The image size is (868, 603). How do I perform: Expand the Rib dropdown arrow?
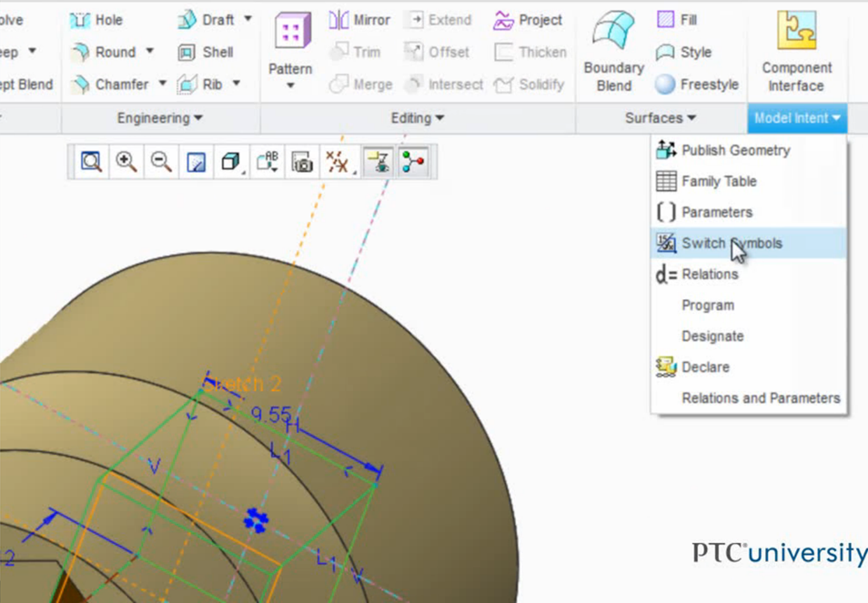[x=237, y=83]
